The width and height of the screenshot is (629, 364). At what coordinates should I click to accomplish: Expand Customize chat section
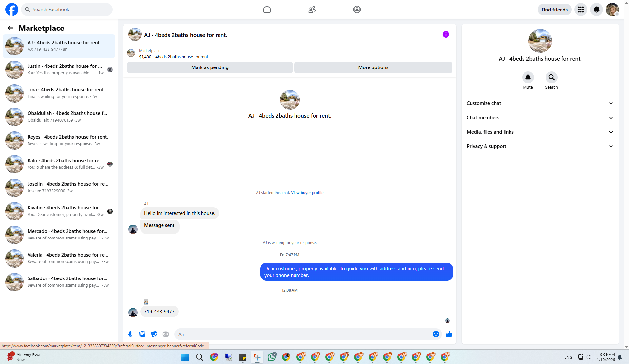540,103
